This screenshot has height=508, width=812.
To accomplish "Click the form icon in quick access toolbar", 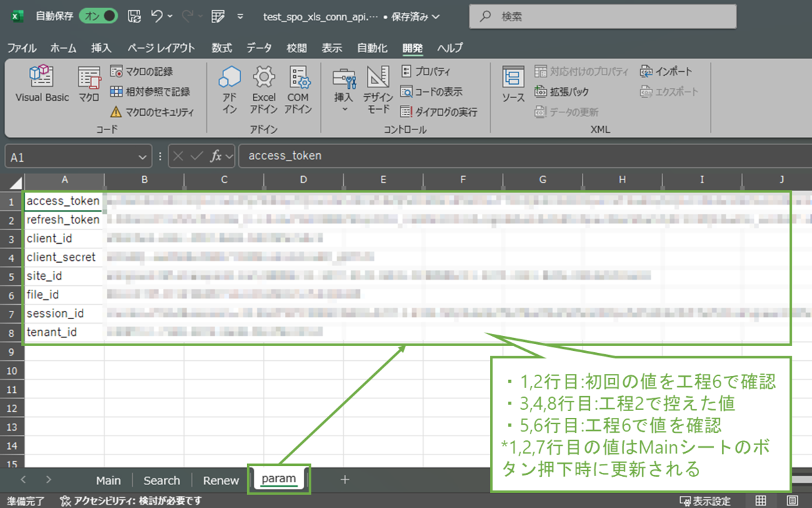I will (217, 16).
